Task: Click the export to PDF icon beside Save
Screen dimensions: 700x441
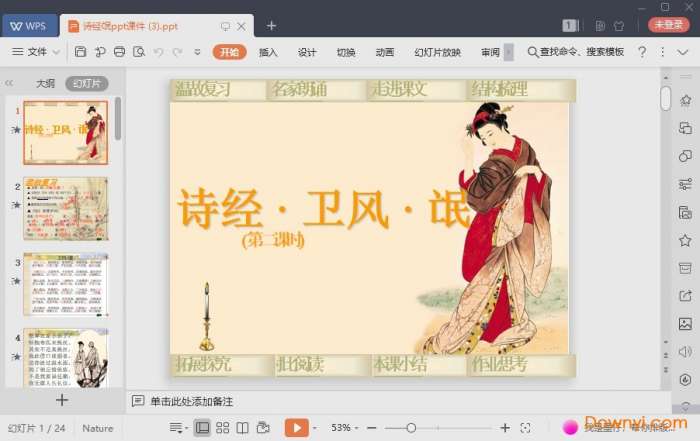Action: 100,52
